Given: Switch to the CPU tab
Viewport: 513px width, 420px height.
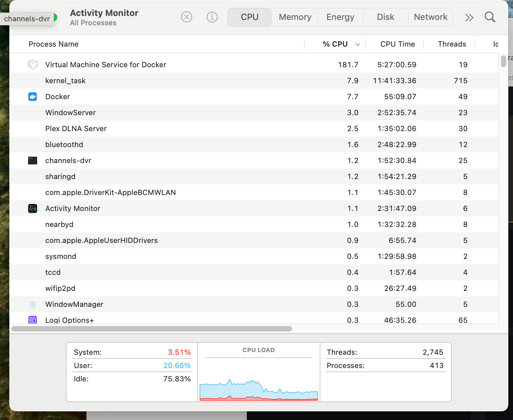Looking at the screenshot, I should [250, 17].
